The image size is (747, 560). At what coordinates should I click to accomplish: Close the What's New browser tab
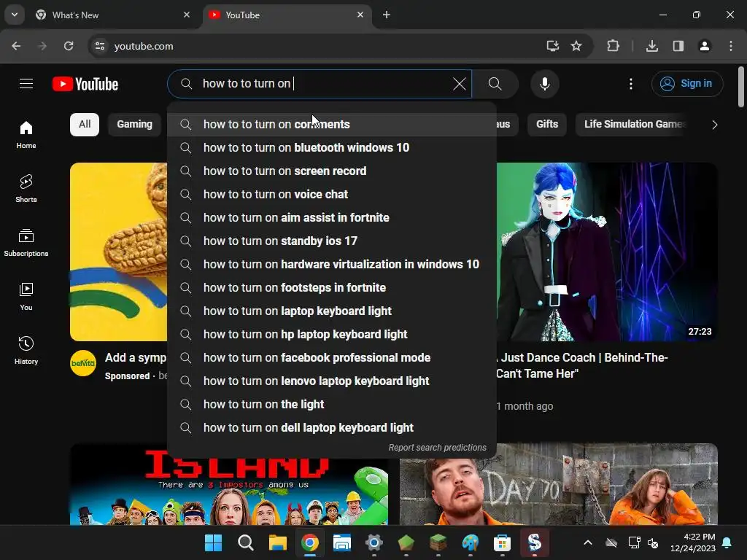(187, 15)
